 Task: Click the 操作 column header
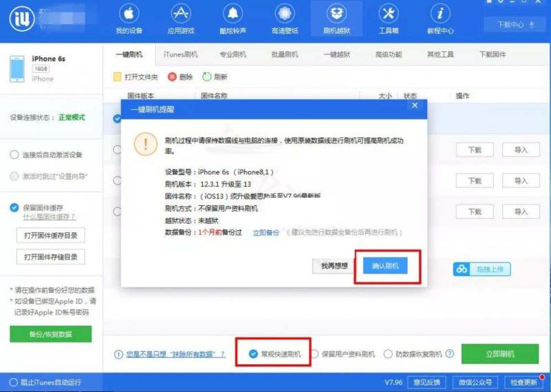coord(462,96)
